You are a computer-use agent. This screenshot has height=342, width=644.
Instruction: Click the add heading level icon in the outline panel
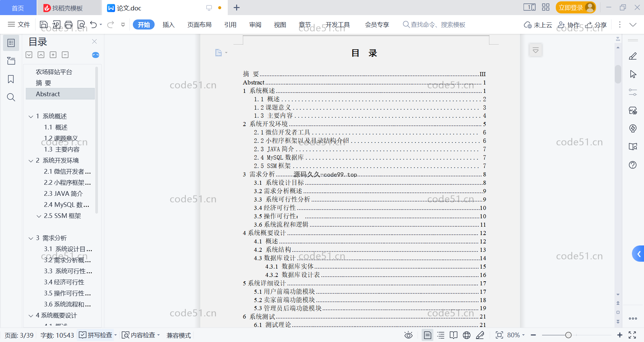(x=53, y=55)
